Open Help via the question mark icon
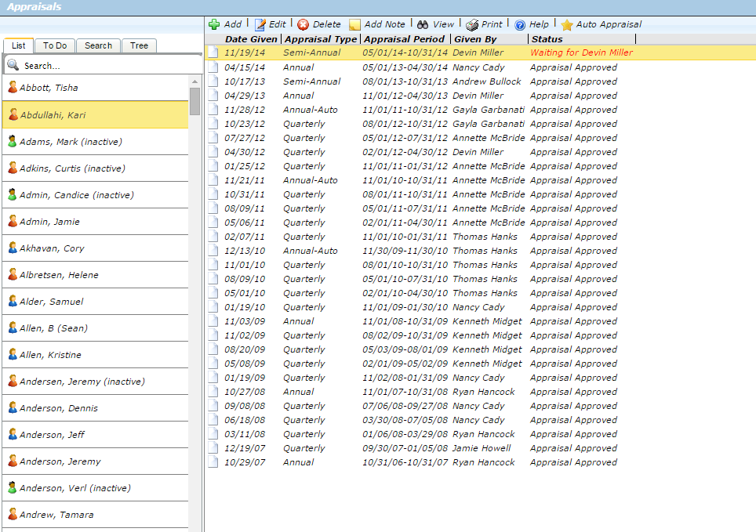The height and width of the screenshot is (532, 756). tap(520, 24)
